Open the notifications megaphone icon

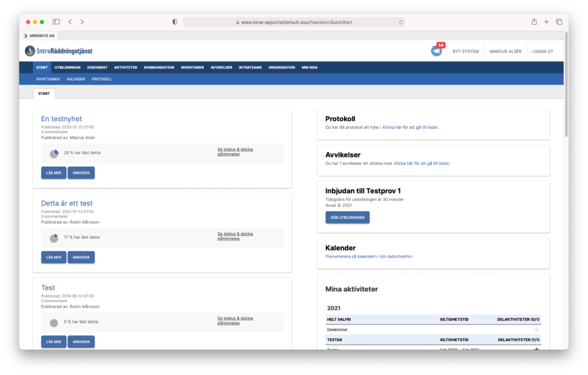(436, 51)
